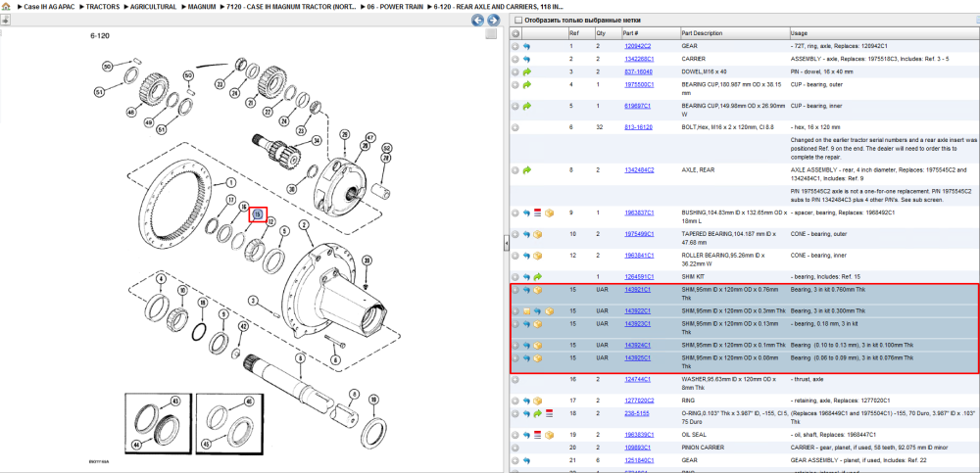Click the blue arrow on the 143924C1 shim row

(x=526, y=345)
